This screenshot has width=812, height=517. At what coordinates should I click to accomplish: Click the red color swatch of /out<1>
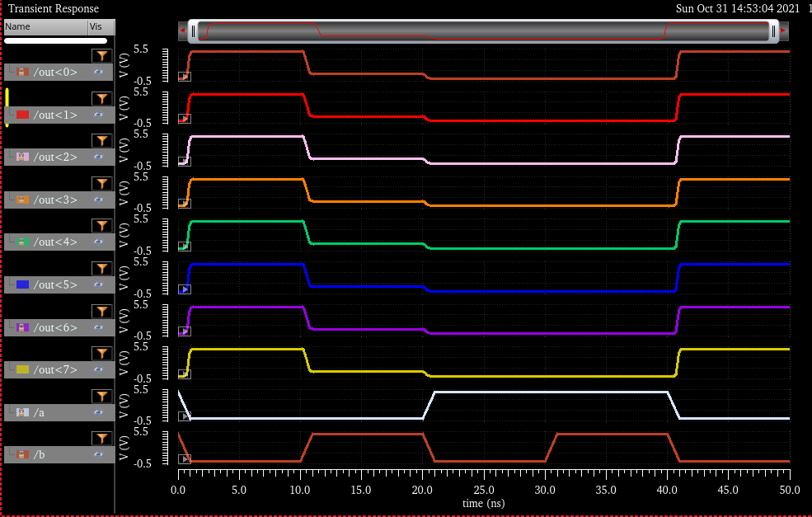[22, 115]
